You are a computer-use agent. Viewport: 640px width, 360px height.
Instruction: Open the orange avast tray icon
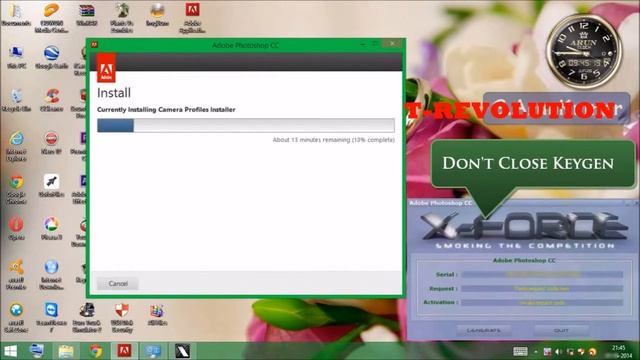592,351
